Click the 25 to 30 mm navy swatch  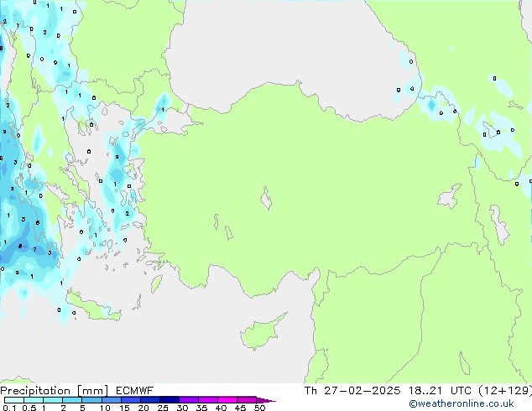point(170,400)
